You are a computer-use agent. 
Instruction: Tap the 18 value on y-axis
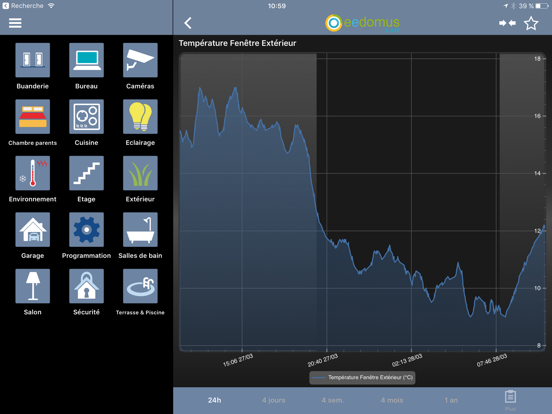pos(538,59)
